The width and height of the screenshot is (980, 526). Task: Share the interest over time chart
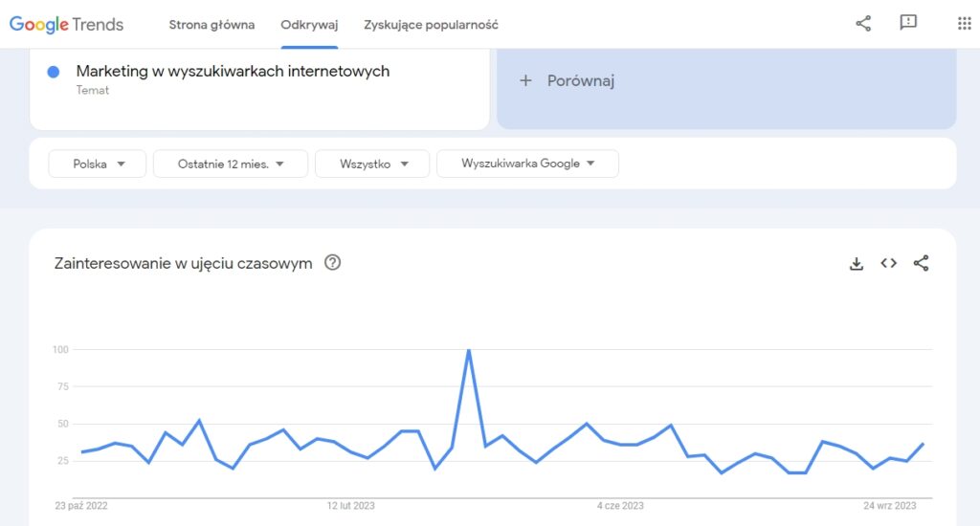click(921, 263)
